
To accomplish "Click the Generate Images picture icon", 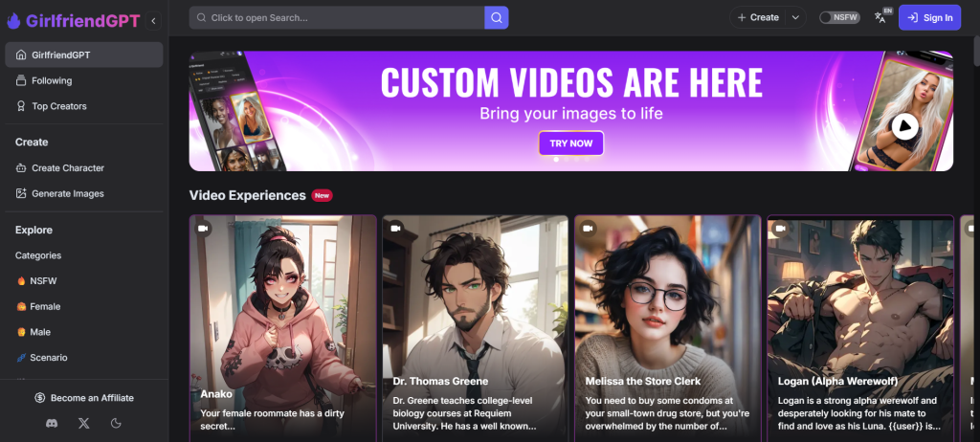I will (21, 194).
